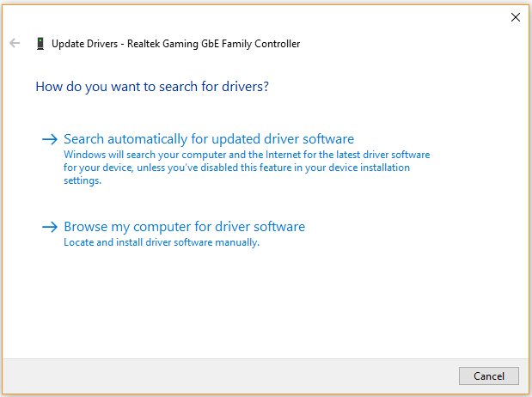This screenshot has width=532, height=397.
Task: Click empty white area below the Browse option
Action: (265, 302)
